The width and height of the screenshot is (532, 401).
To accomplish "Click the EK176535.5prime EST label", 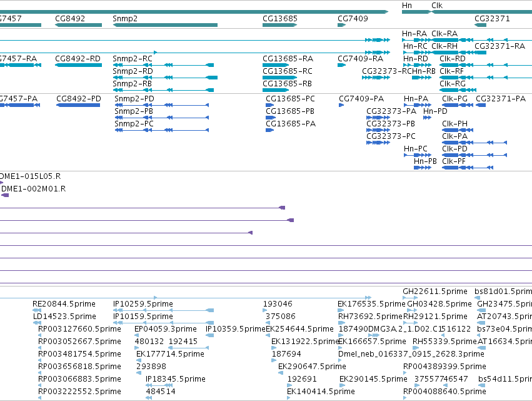I will [x=371, y=303].
